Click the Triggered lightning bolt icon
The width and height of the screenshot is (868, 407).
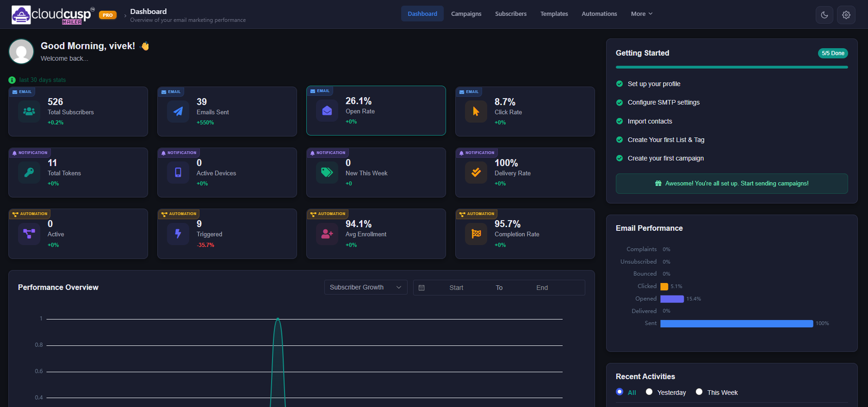tap(178, 234)
